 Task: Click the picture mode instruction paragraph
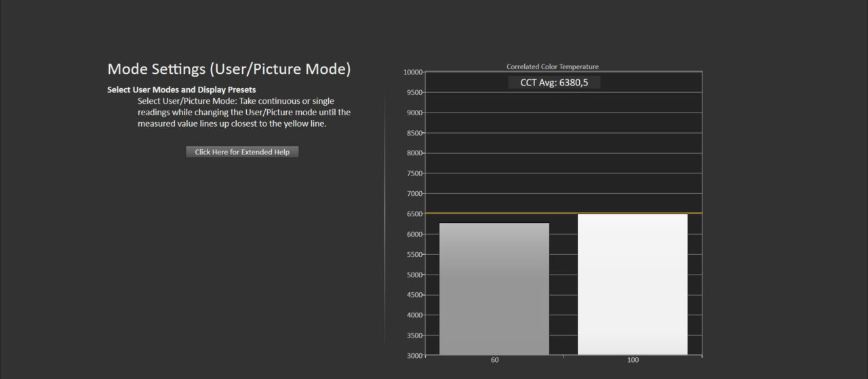243,113
